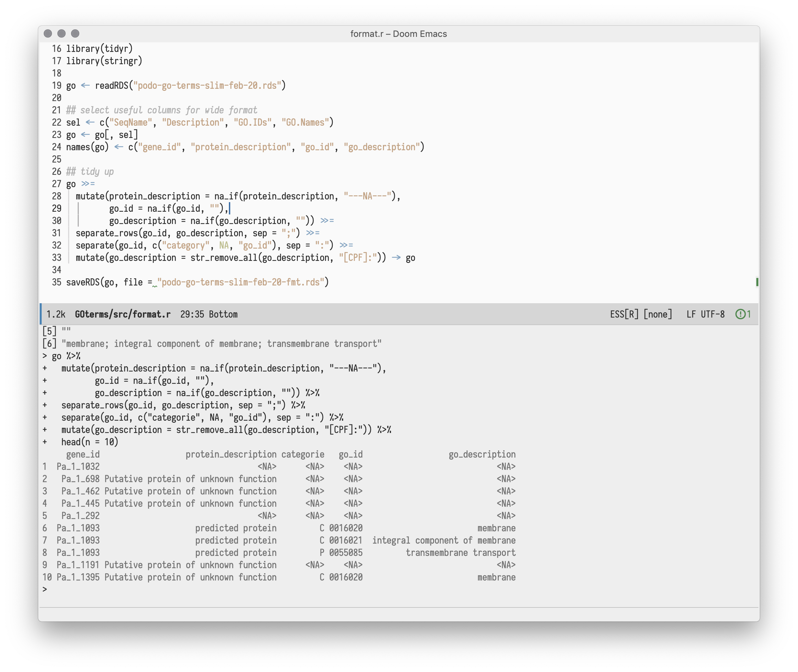The height and width of the screenshot is (672, 798).
Task: Click the close window traffic light
Action: 47,33
